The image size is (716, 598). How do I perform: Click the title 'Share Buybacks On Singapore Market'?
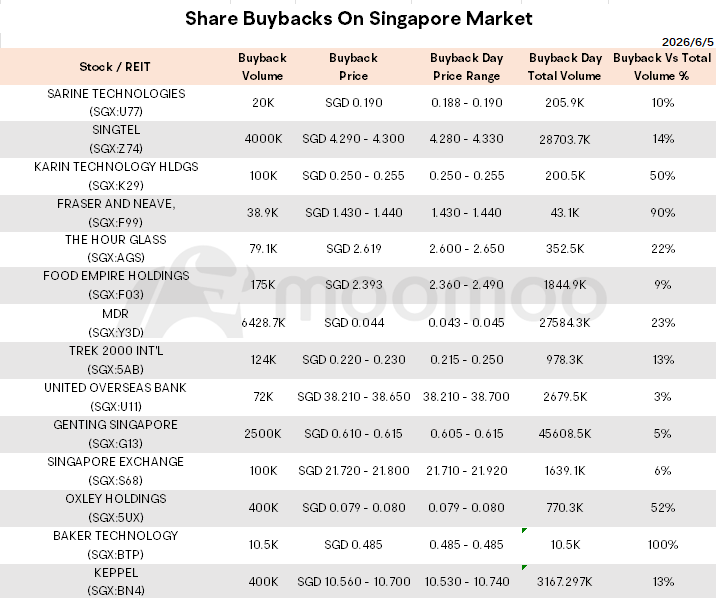tap(358, 19)
